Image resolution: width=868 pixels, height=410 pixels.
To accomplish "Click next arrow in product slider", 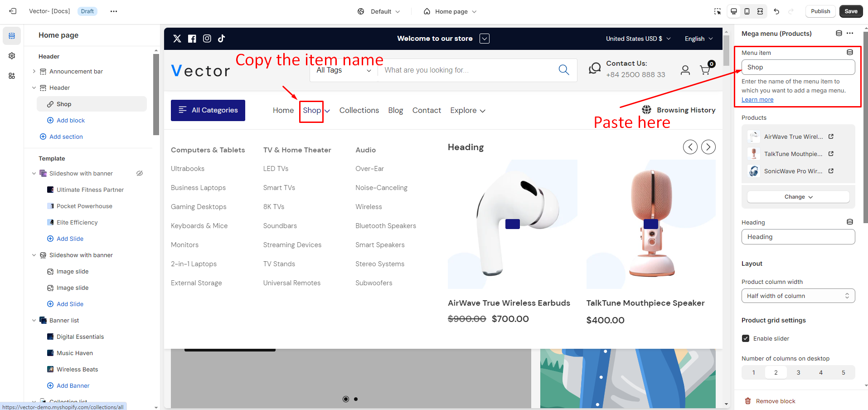I will [708, 147].
